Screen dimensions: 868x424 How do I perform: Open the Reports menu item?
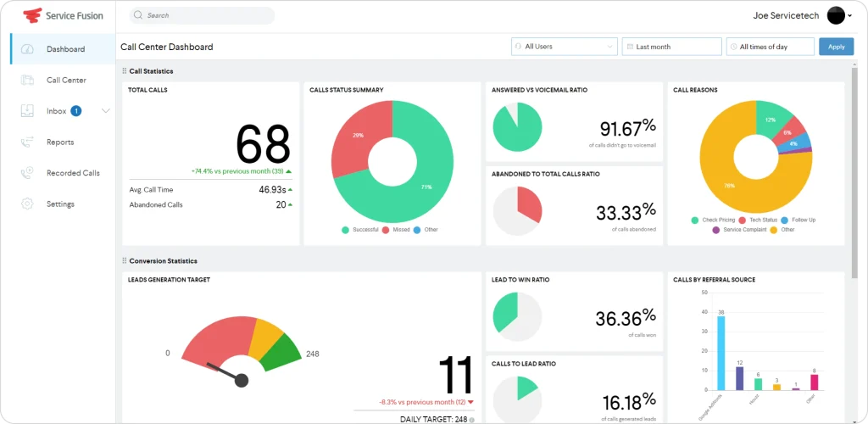[63, 142]
